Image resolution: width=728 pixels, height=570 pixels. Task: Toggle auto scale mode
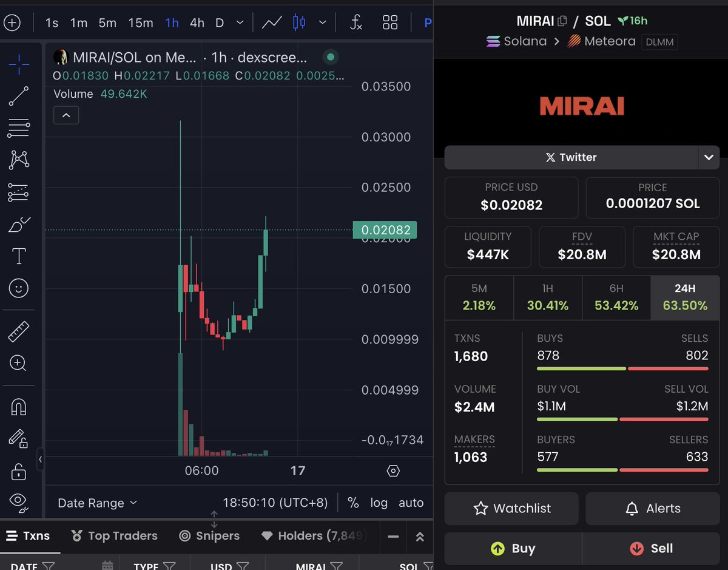(411, 503)
